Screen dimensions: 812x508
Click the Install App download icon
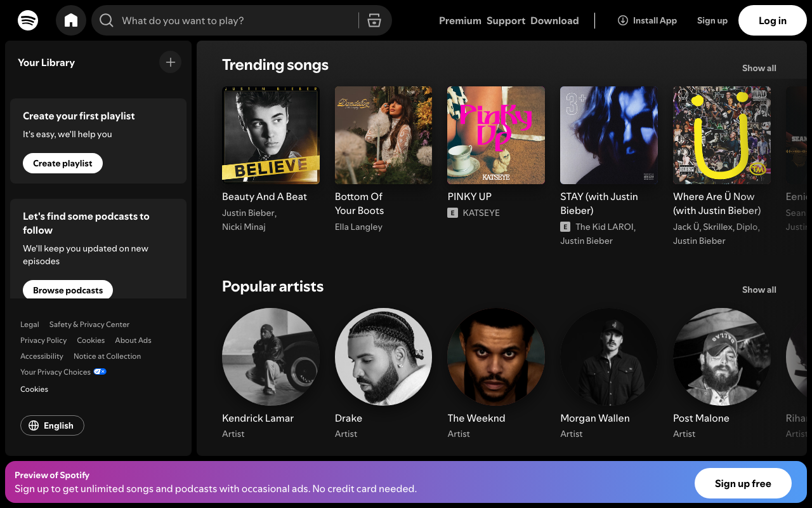coord(622,20)
